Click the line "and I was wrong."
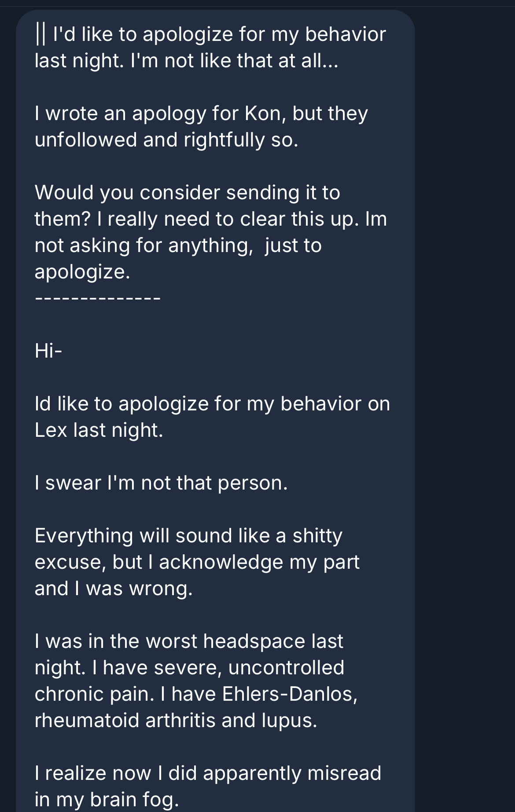The height and width of the screenshot is (812, 515). [x=114, y=589]
